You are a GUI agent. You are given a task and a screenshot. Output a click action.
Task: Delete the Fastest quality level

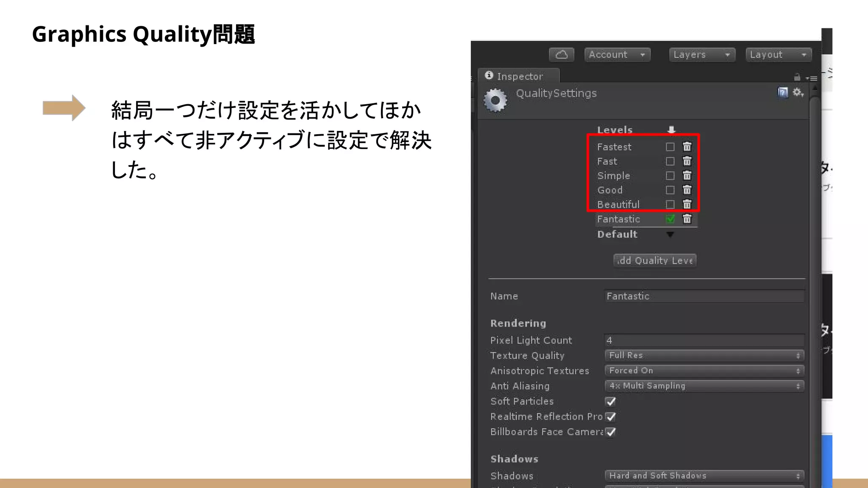pos(687,147)
